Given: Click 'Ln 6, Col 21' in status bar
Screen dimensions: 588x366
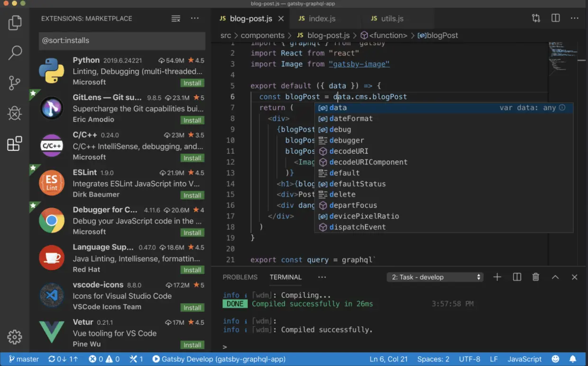Looking at the screenshot, I should (x=388, y=359).
